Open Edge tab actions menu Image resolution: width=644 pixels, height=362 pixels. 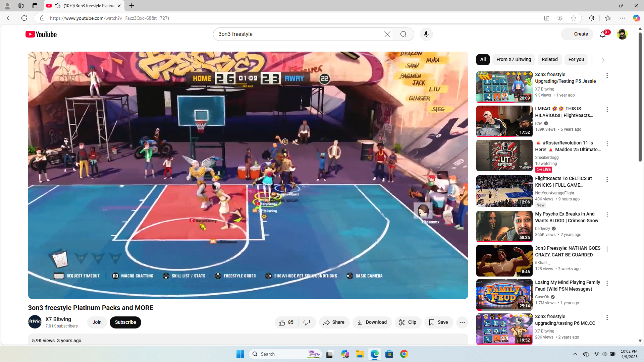pos(35,6)
